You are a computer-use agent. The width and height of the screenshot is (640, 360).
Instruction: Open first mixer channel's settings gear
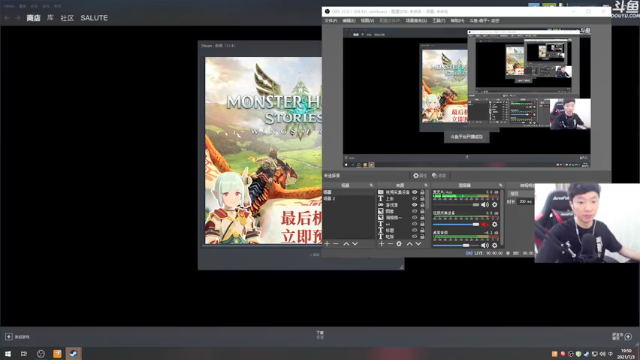click(x=495, y=204)
